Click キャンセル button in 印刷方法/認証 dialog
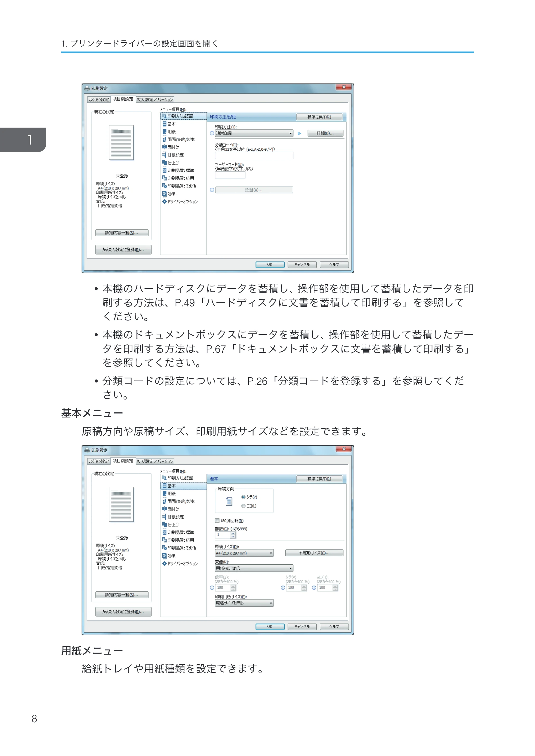535x756 pixels. coord(302,265)
